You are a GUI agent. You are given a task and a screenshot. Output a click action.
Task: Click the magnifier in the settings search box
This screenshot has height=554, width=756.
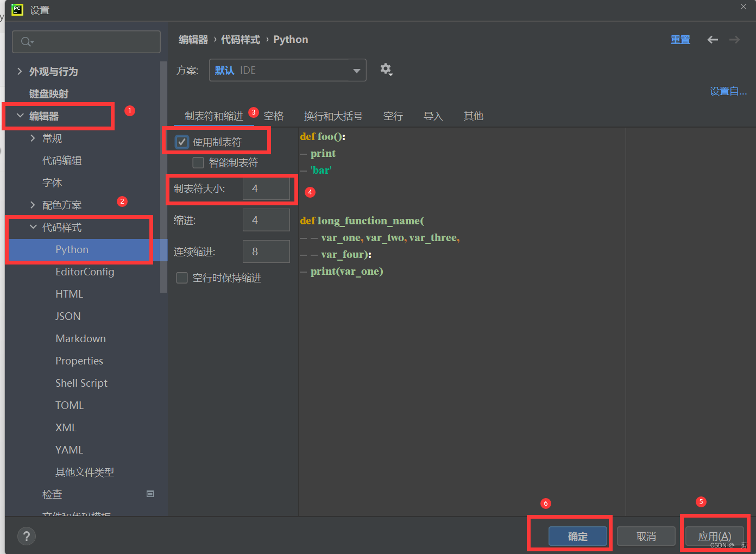pos(25,41)
